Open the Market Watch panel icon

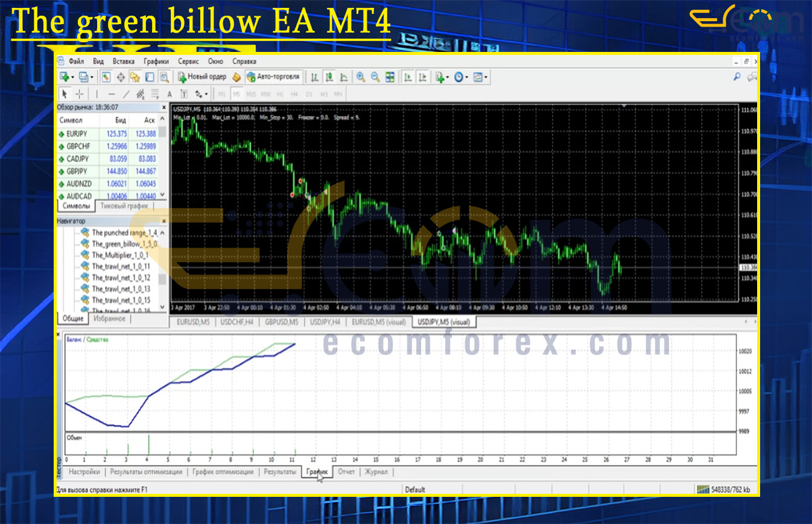(x=106, y=77)
